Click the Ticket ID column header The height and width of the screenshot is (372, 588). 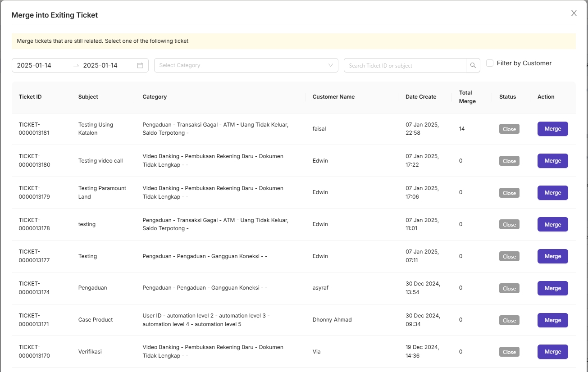point(30,97)
